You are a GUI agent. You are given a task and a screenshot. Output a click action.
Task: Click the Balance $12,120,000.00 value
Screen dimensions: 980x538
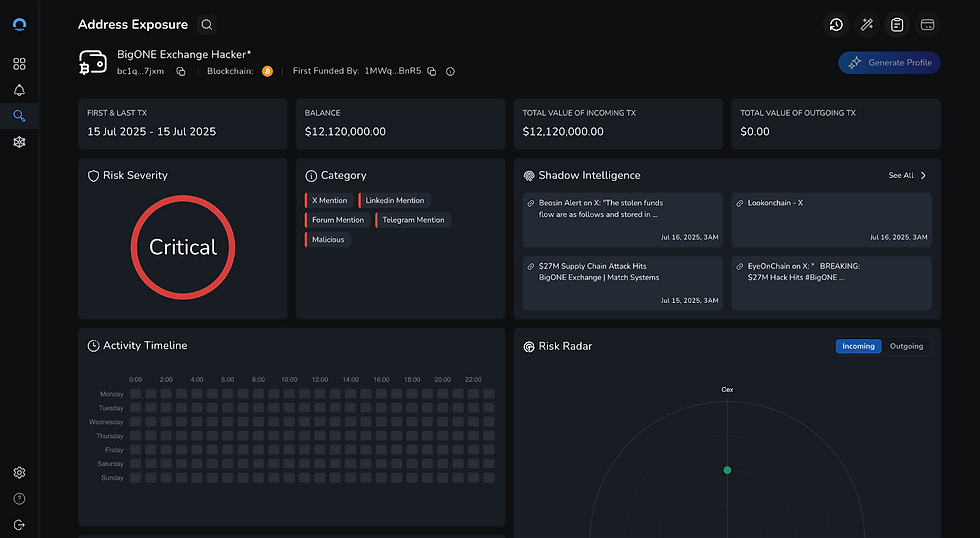tap(345, 132)
